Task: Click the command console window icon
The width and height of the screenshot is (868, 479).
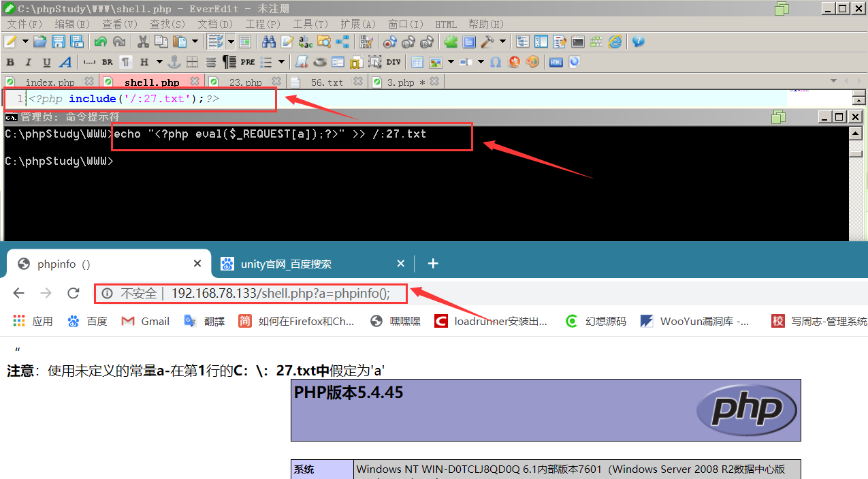Action: tap(578, 42)
